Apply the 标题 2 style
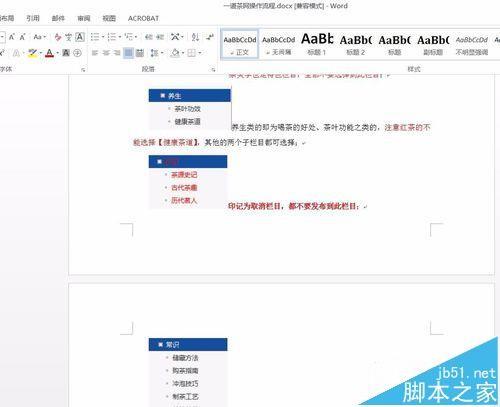 (356, 44)
